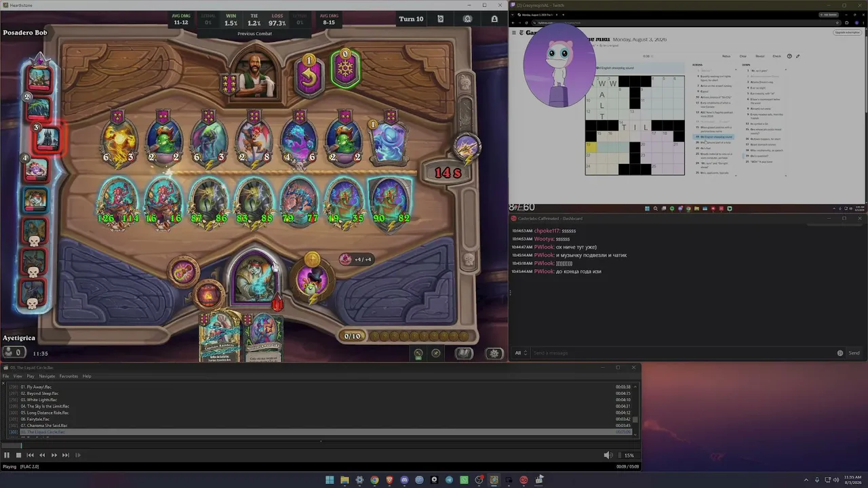Click the playlist vertical scrollbar in music player

[x=635, y=410]
